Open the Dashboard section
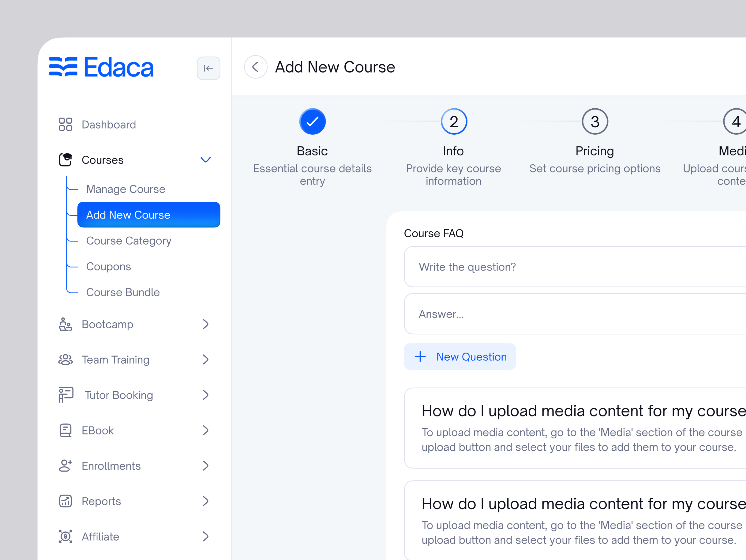Image resolution: width=746 pixels, height=560 pixels. (x=109, y=124)
